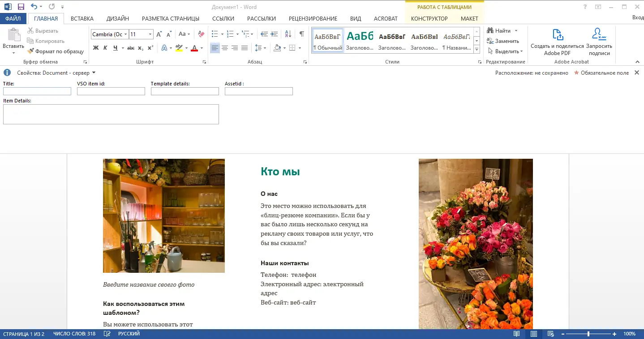Click the zoom slider in status bar
Screen dimensions: 644x339
click(x=588, y=334)
